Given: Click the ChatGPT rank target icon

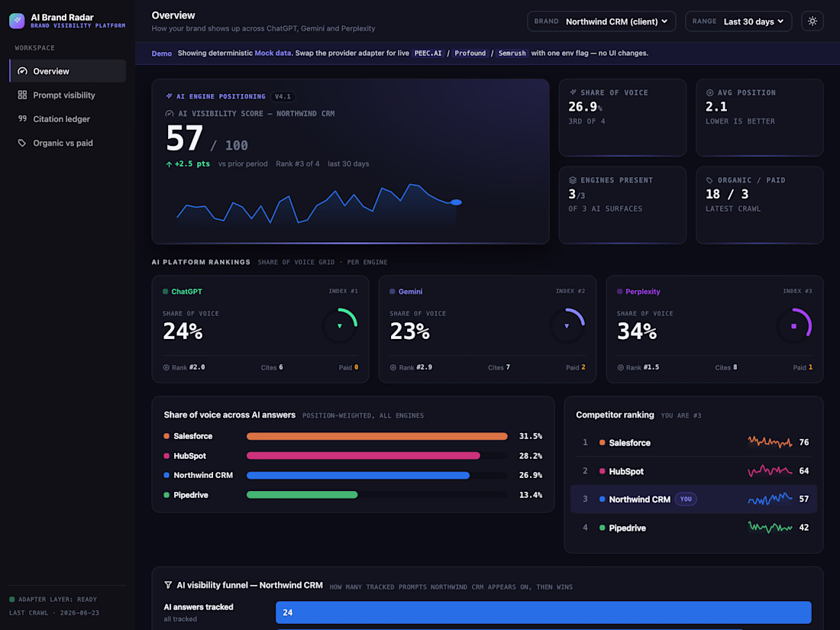Looking at the screenshot, I should (166, 367).
